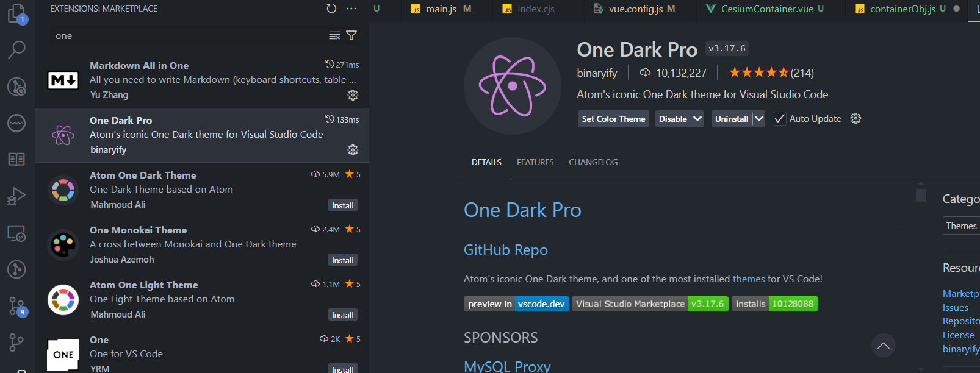Viewport: 980px width, 373px height.
Task: Refresh the extensions marketplace list
Action: coord(331,9)
